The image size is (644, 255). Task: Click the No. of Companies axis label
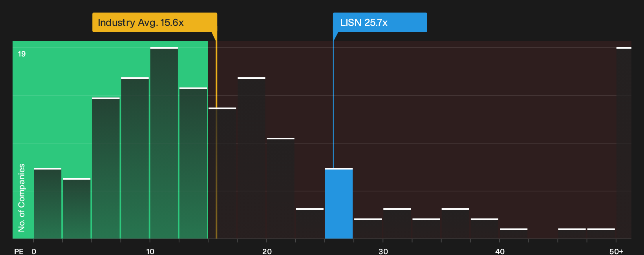point(22,198)
